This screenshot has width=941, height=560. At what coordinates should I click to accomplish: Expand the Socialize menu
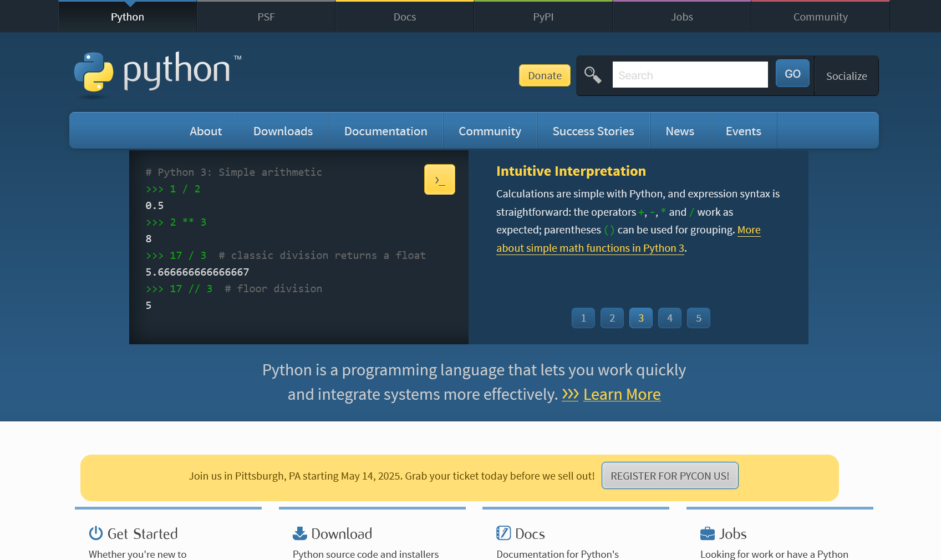point(846,76)
